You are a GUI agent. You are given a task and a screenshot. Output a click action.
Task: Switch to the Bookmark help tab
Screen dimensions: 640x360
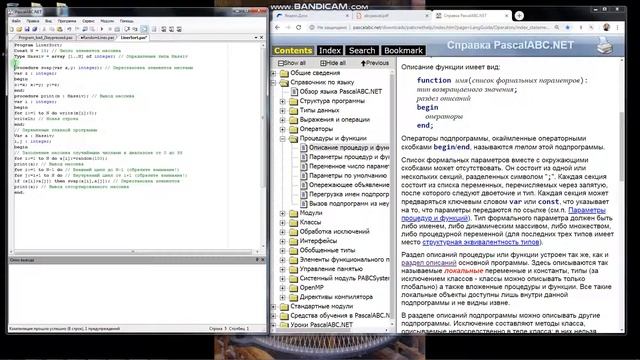pyautogui.click(x=403, y=50)
